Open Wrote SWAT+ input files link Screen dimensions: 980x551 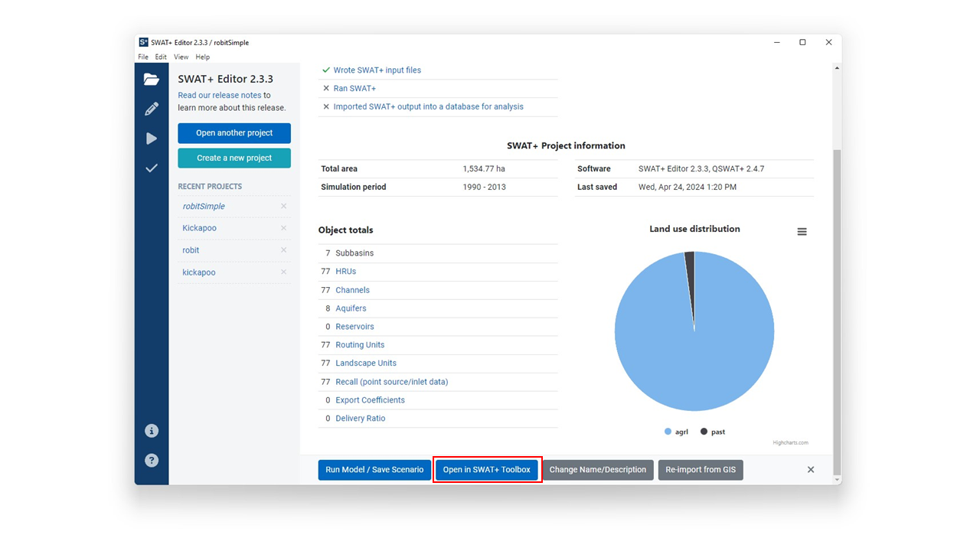(x=377, y=70)
